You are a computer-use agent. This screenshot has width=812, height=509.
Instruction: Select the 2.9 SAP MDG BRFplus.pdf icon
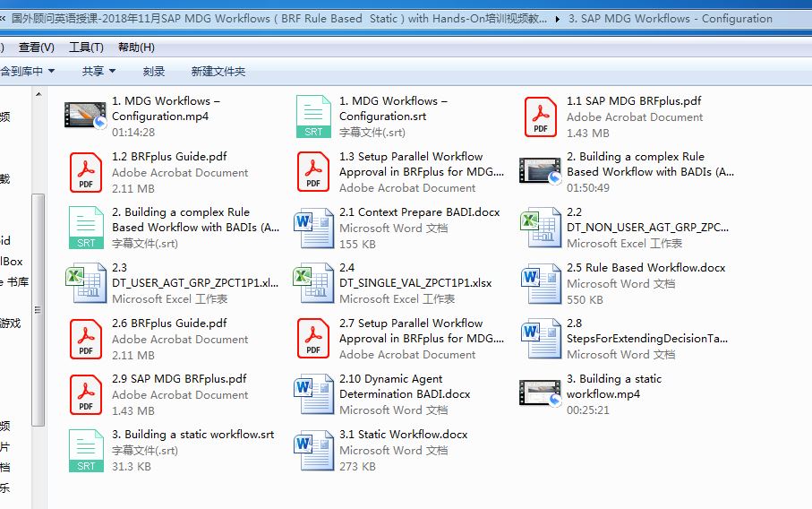pos(86,394)
